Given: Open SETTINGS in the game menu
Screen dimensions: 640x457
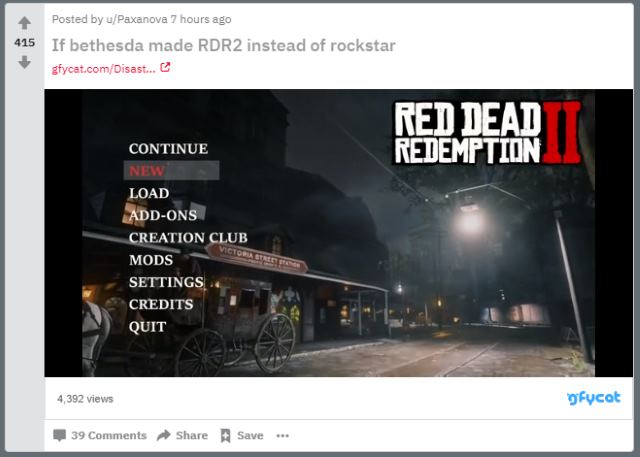Looking at the screenshot, I should point(166,282).
